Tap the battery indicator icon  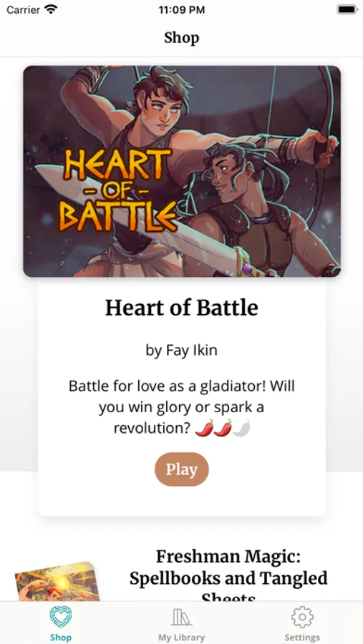point(347,9)
